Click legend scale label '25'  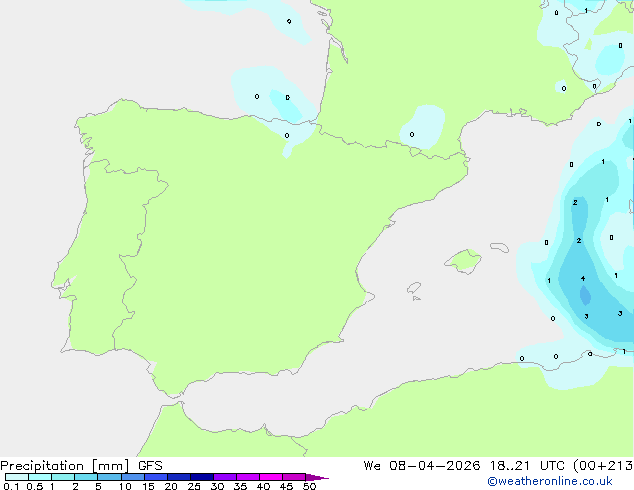coord(194,486)
